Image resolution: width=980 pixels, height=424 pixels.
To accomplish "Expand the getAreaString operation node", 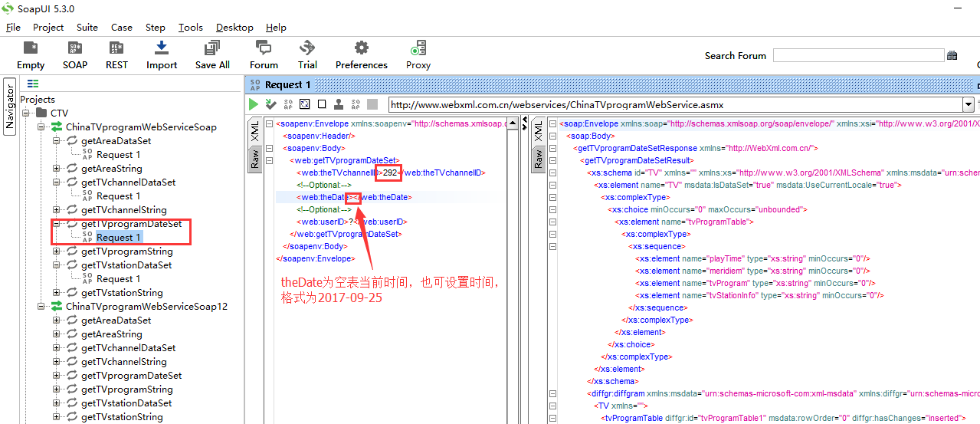I will pyautogui.click(x=57, y=169).
